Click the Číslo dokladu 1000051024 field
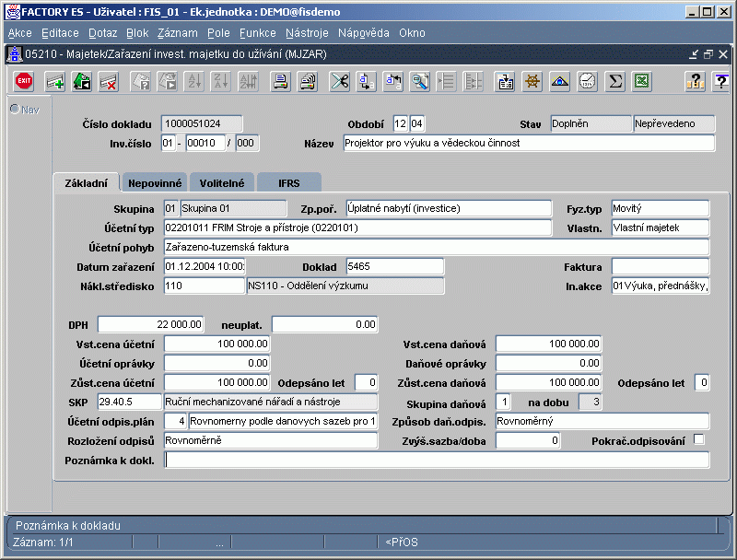The image size is (737, 560). point(202,123)
